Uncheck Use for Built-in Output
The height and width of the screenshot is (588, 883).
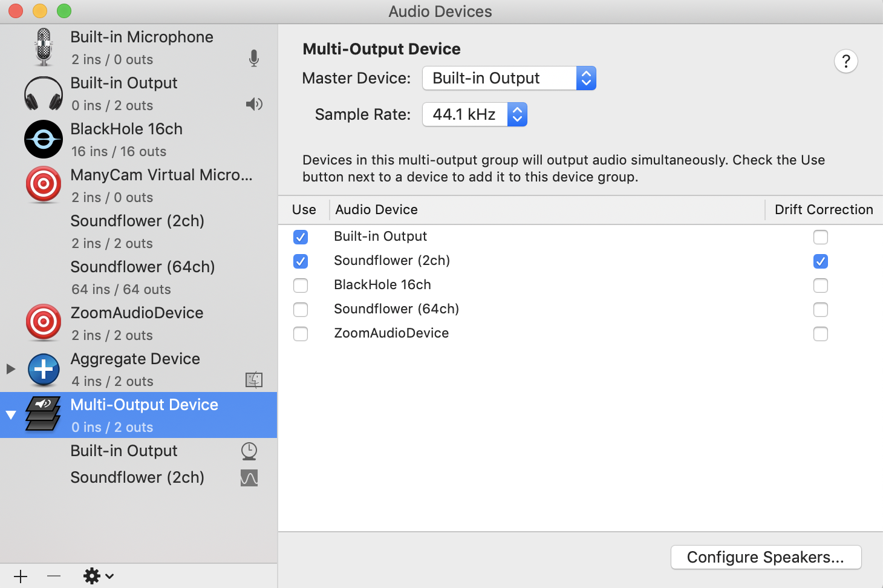coord(301,237)
